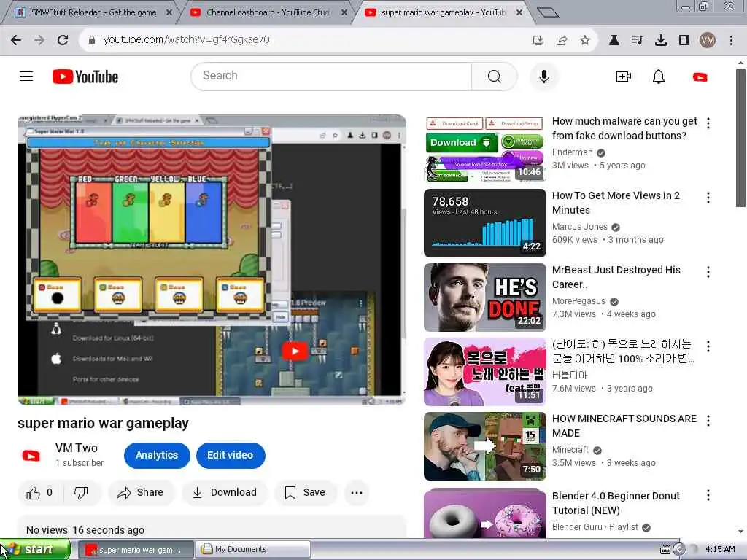The width and height of the screenshot is (747, 560).
Task: Open the Korean singing video thumbnail
Action: [x=485, y=372]
